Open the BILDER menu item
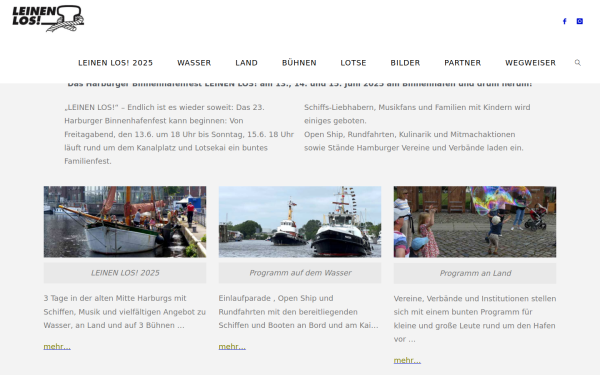The height and width of the screenshot is (375, 600). (x=405, y=63)
